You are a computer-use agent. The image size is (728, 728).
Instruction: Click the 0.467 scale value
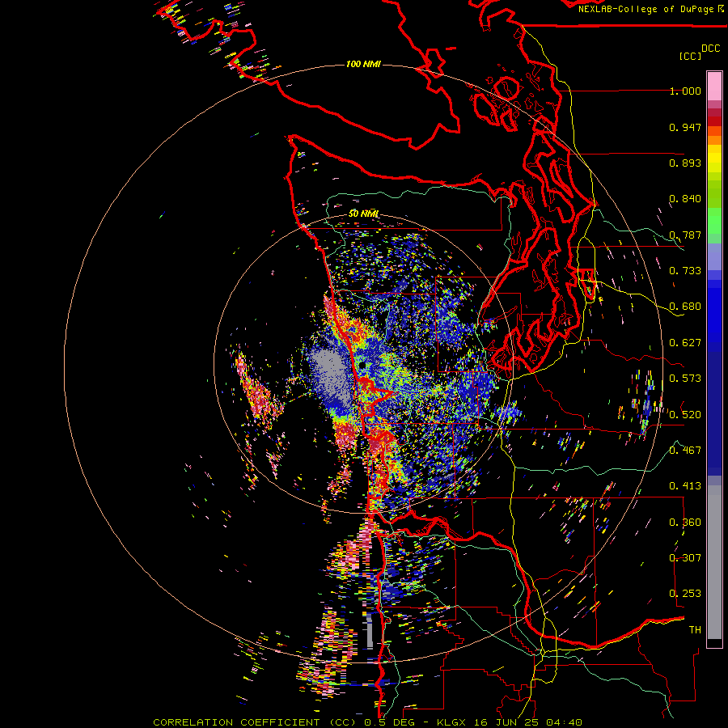coord(685,451)
